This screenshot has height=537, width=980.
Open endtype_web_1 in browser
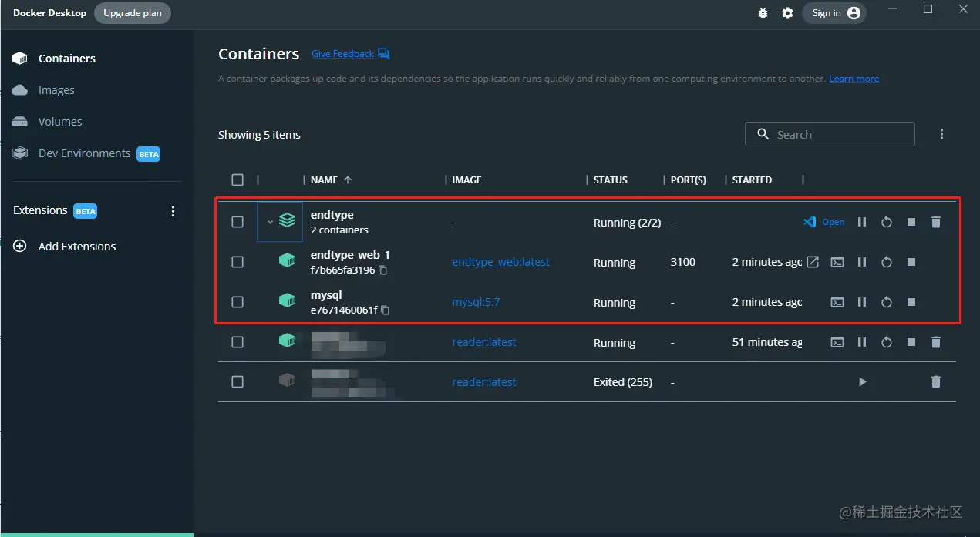point(813,262)
